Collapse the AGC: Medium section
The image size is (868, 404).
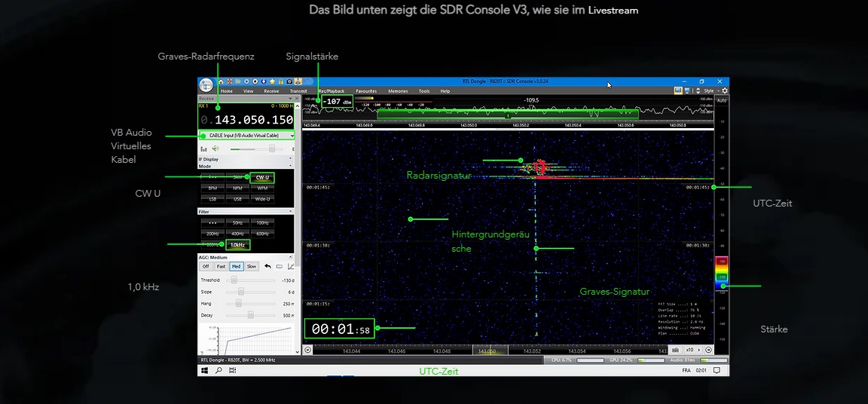click(290, 257)
